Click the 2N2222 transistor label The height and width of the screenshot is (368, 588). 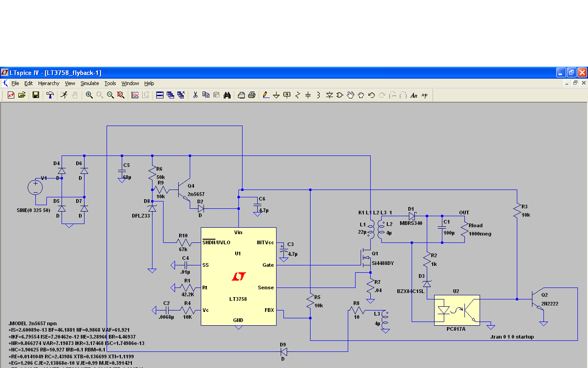click(551, 304)
